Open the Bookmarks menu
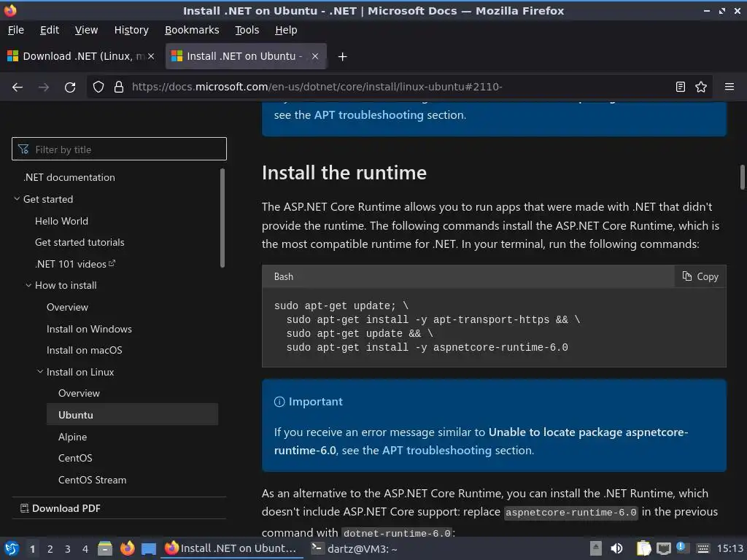The height and width of the screenshot is (560, 747). click(192, 30)
